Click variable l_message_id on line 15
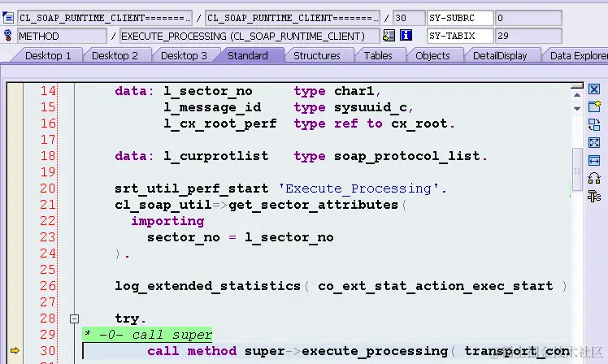The width and height of the screenshot is (608, 364). [212, 107]
